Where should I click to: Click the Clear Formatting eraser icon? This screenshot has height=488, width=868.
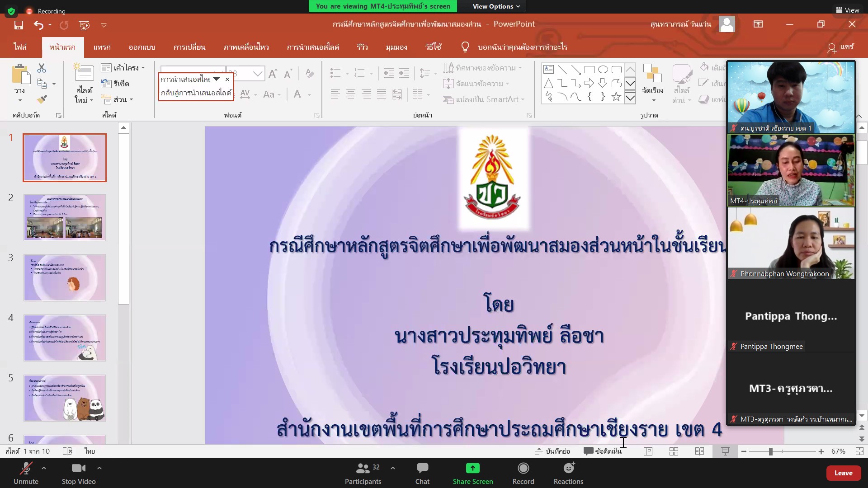coord(310,73)
